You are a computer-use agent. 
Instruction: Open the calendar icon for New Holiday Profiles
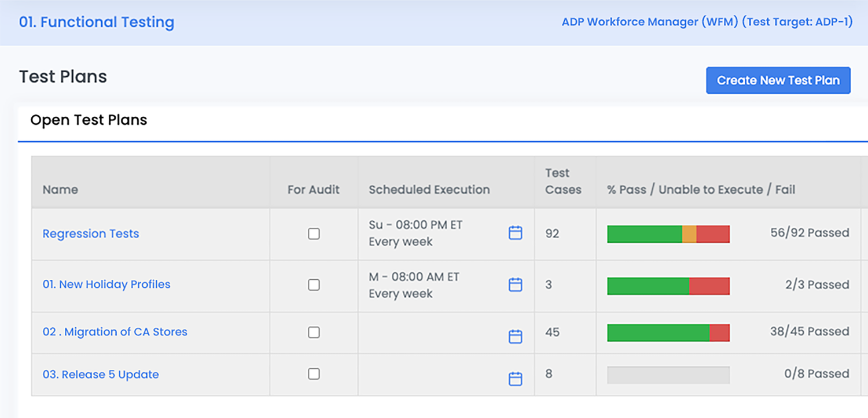point(515,285)
